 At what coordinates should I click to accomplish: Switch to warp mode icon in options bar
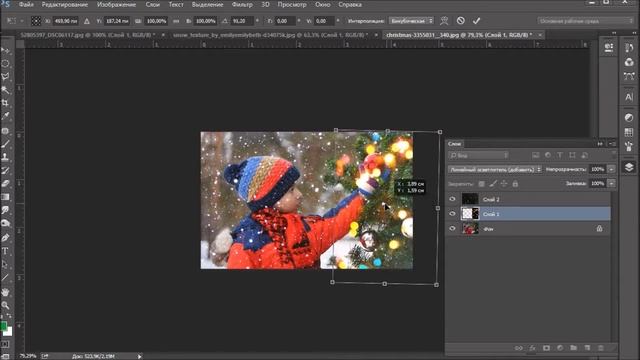click(x=444, y=21)
